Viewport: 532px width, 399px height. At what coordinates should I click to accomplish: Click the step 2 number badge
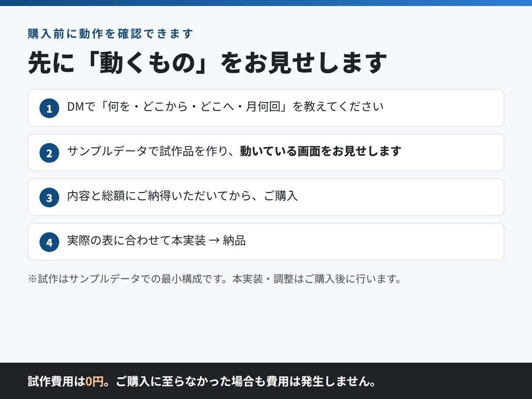49,153
